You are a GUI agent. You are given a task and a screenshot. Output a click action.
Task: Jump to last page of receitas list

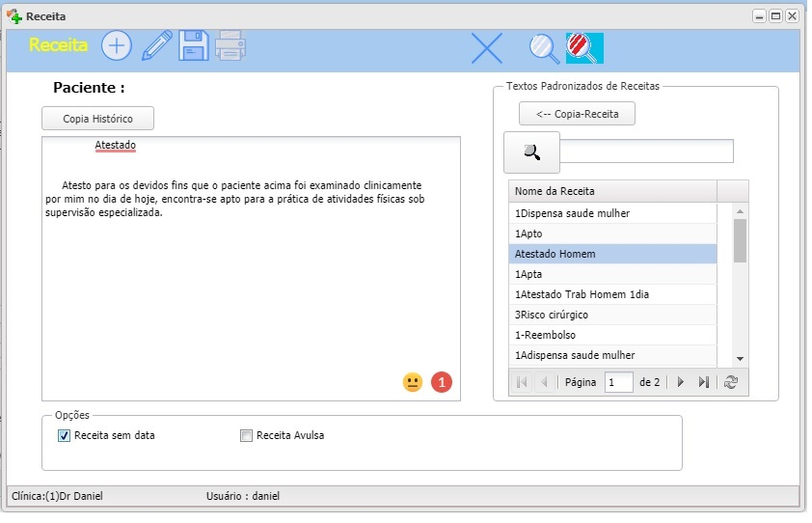tap(704, 382)
